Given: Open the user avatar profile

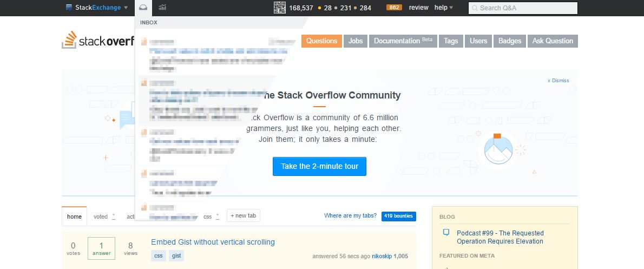Looking at the screenshot, I should click(x=280, y=8).
